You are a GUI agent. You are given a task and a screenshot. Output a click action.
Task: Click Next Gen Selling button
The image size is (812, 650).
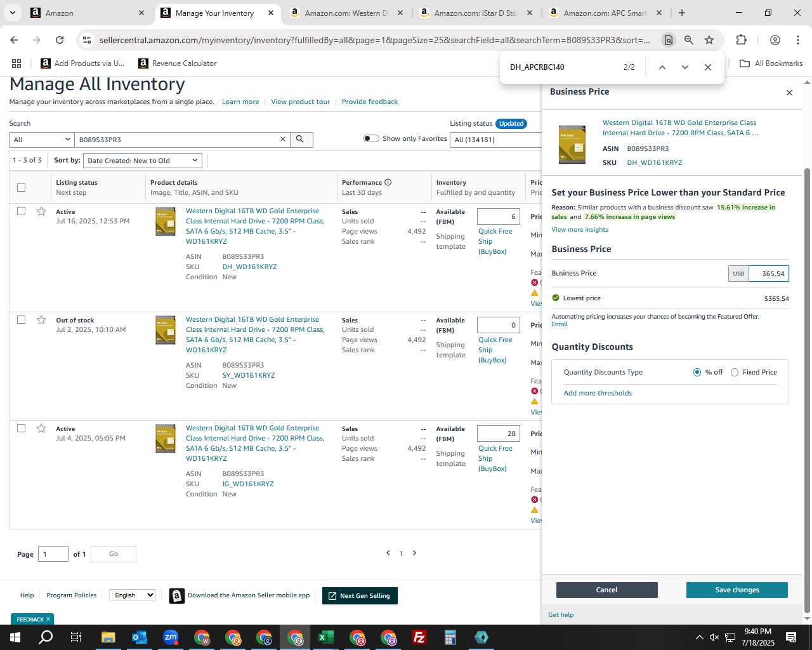(x=360, y=596)
